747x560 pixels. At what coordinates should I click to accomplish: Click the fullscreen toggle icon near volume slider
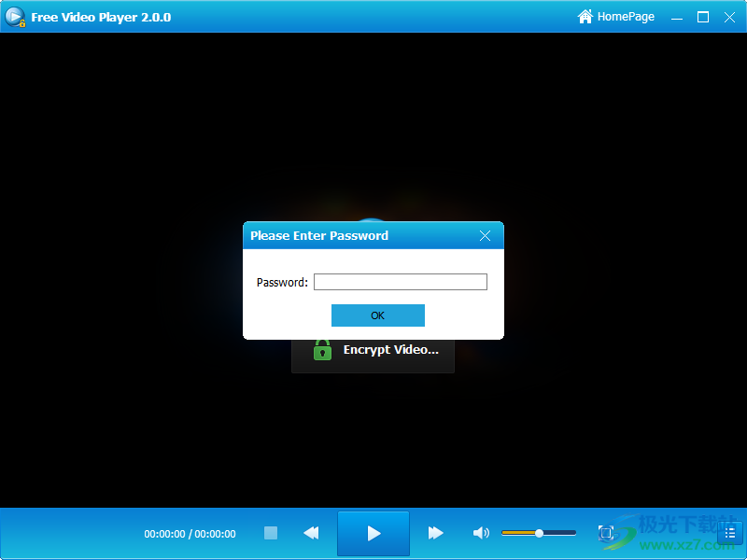pos(606,533)
